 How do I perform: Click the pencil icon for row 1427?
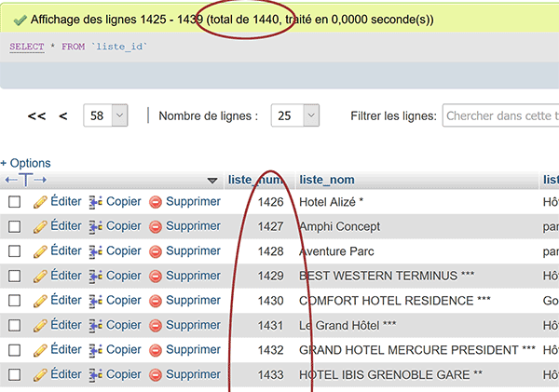(40, 226)
